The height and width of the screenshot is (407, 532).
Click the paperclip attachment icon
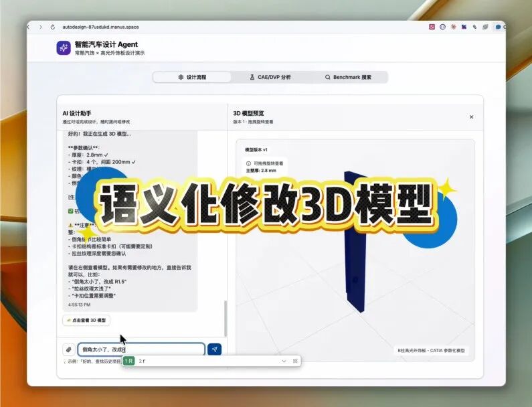click(x=68, y=349)
